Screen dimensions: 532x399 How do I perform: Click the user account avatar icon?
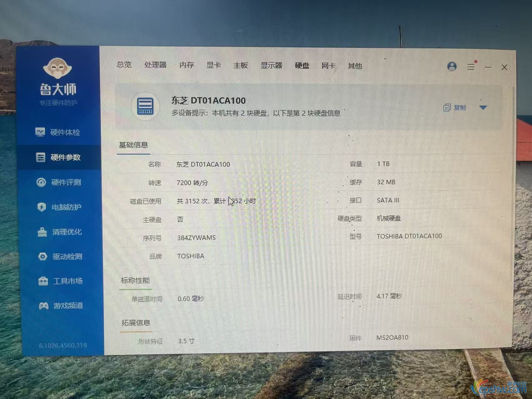click(x=452, y=66)
